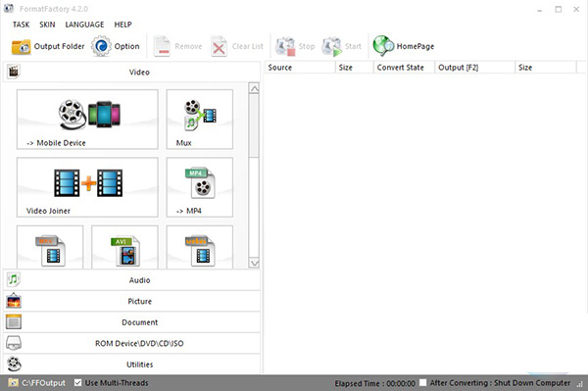Select the MKV format tile
The image size is (588, 391).
(x=50, y=247)
